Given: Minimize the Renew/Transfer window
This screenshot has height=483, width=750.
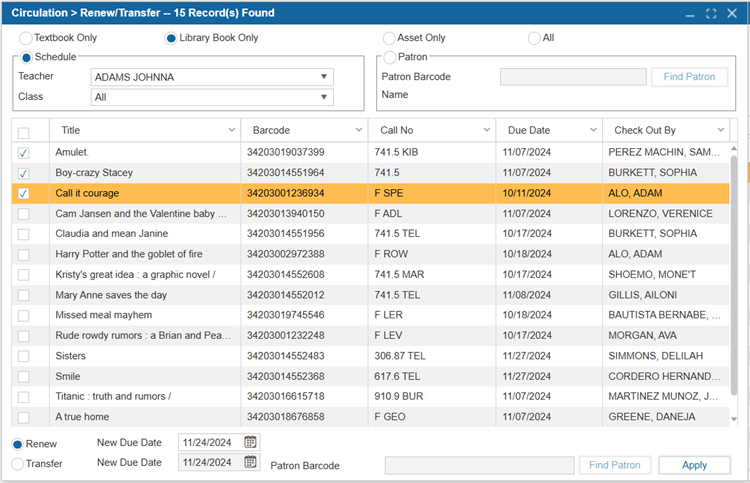Looking at the screenshot, I should click(690, 14).
